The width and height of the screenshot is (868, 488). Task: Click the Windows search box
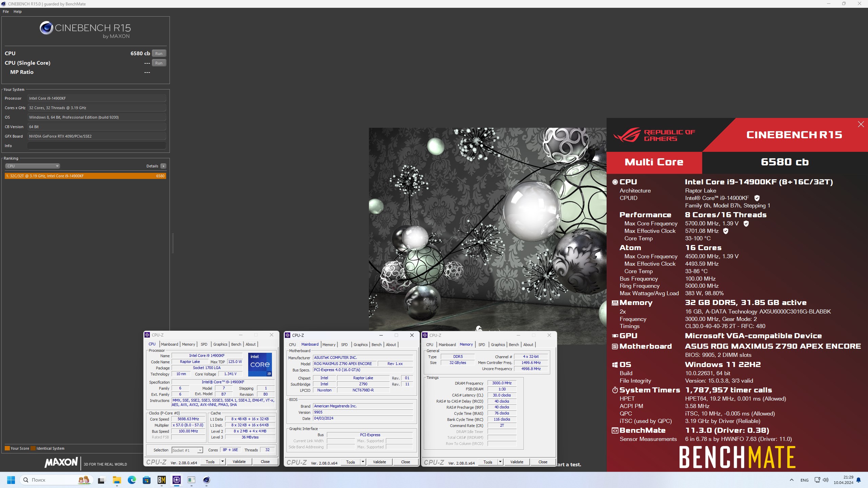[x=56, y=480]
